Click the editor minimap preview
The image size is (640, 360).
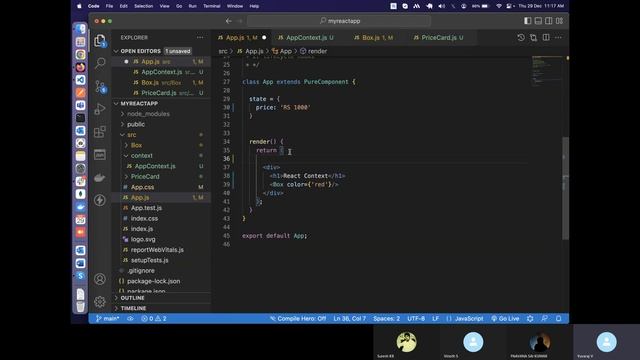click(547, 71)
